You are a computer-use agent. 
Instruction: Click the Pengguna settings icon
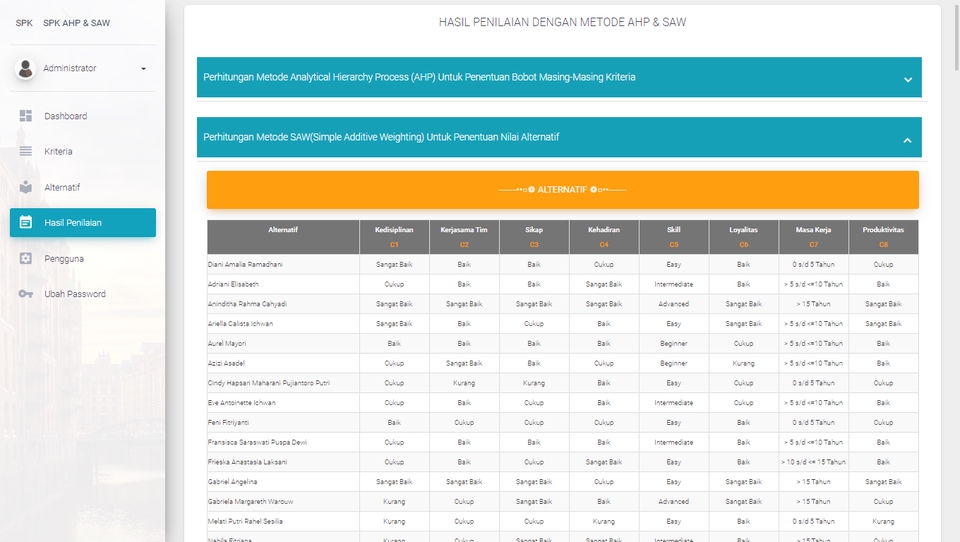tap(26, 258)
